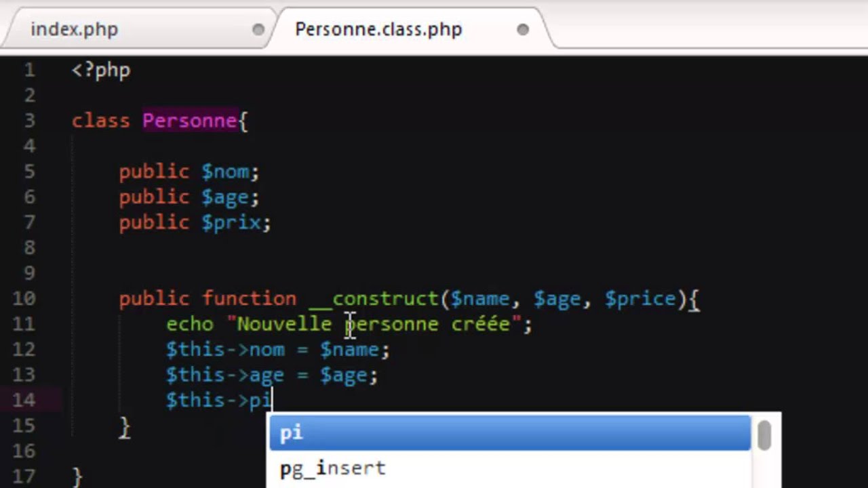868x488 pixels.
Task: Click the word 'Nouvelle' in the string
Action: click(284, 324)
